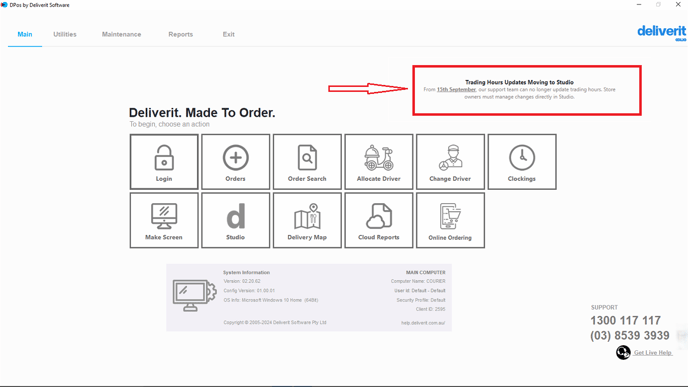Launch Studio from the d tile

(x=236, y=220)
